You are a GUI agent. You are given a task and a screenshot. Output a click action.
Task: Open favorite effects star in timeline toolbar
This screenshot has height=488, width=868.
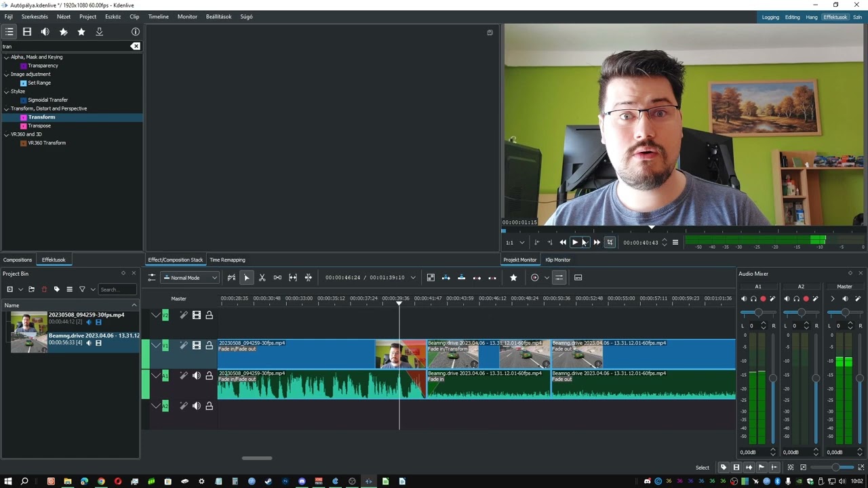(513, 277)
